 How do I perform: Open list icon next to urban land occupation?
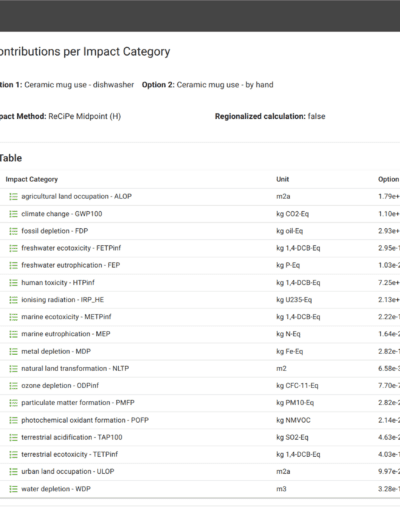pos(13,472)
